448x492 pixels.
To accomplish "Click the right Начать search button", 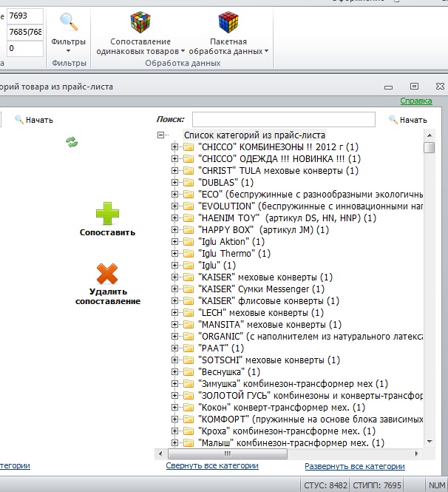I will click(x=408, y=120).
